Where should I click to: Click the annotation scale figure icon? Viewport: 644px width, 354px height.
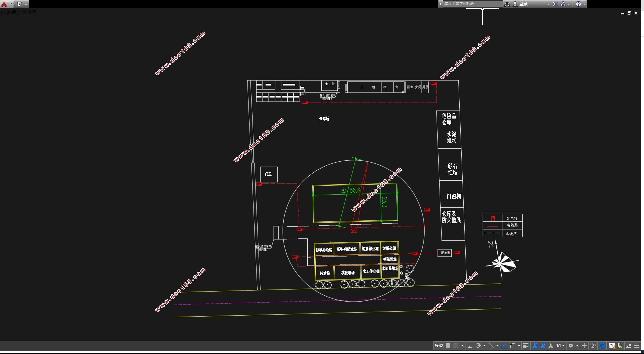[x=551, y=346]
